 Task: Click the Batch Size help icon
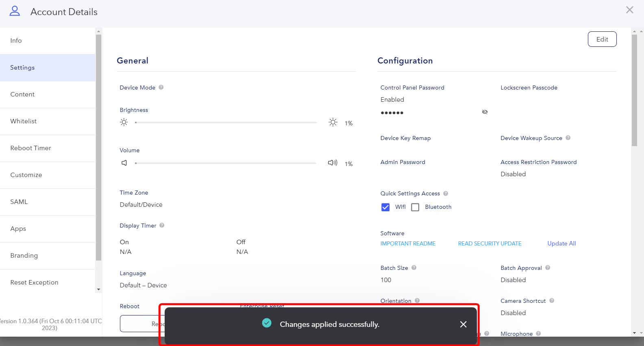pyautogui.click(x=414, y=267)
